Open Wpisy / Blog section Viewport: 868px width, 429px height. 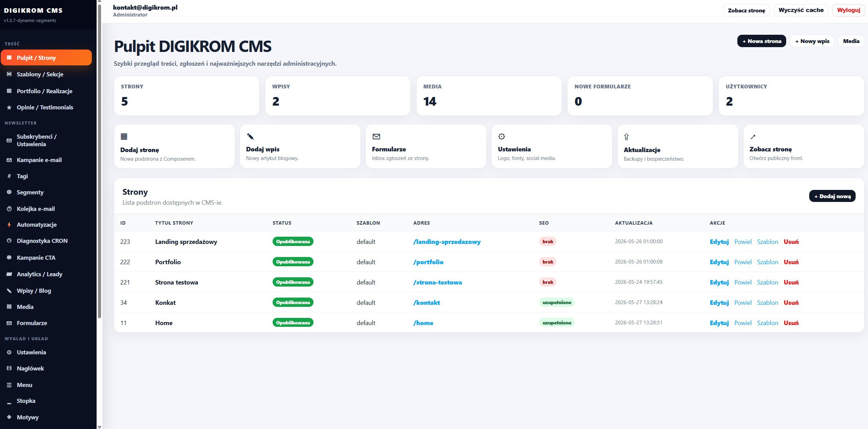coord(46,291)
